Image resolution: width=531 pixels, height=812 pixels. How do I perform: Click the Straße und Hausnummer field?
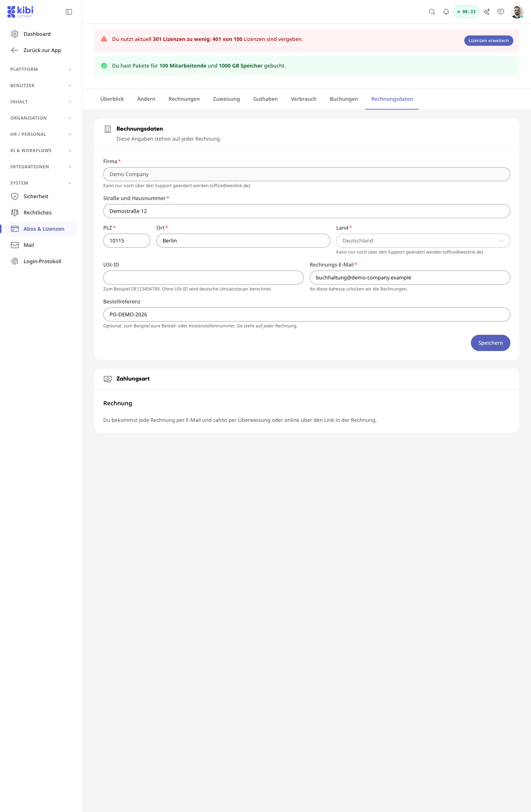tap(307, 211)
